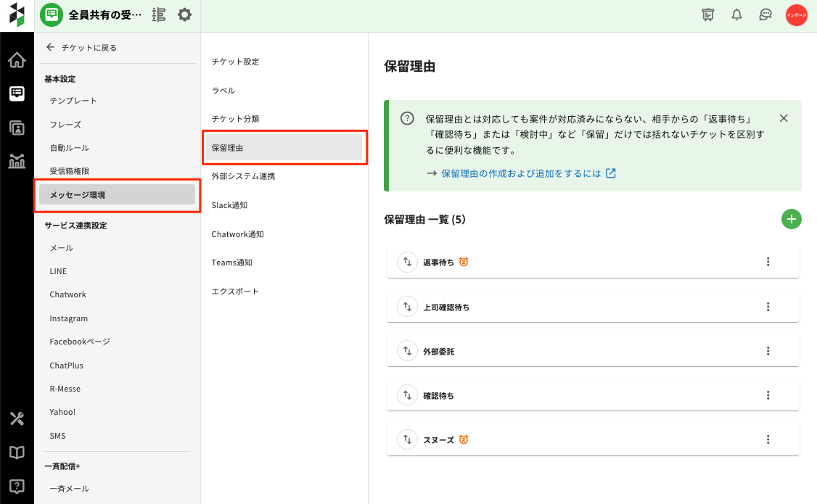This screenshot has height=504, width=817.
Task: Open the notifications bell icon
Action: [x=736, y=15]
